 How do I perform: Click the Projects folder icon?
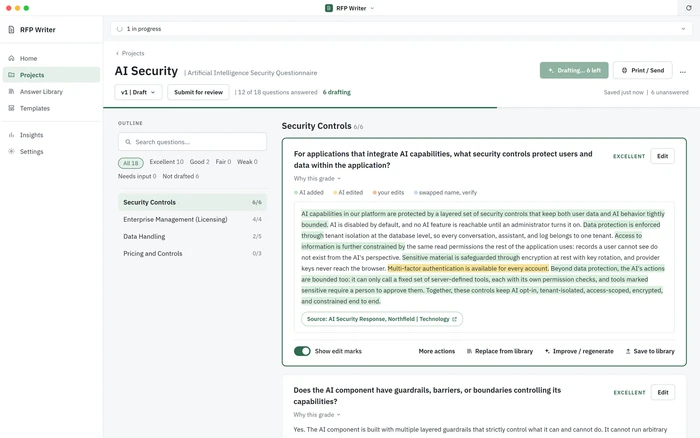(x=12, y=75)
